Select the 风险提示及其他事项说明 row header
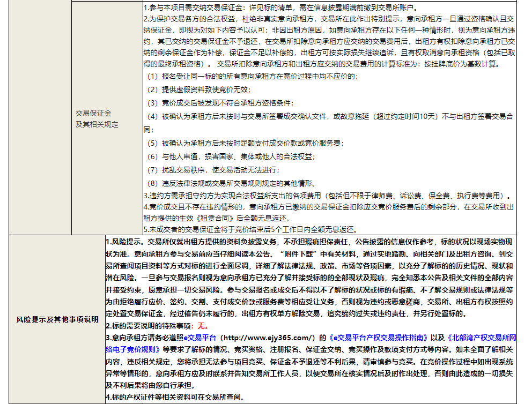 [57, 320]
